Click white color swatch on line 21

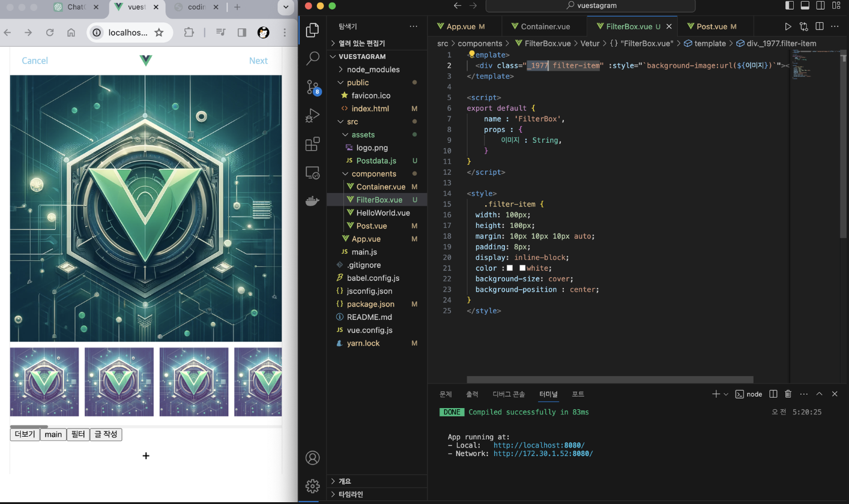tap(522, 268)
